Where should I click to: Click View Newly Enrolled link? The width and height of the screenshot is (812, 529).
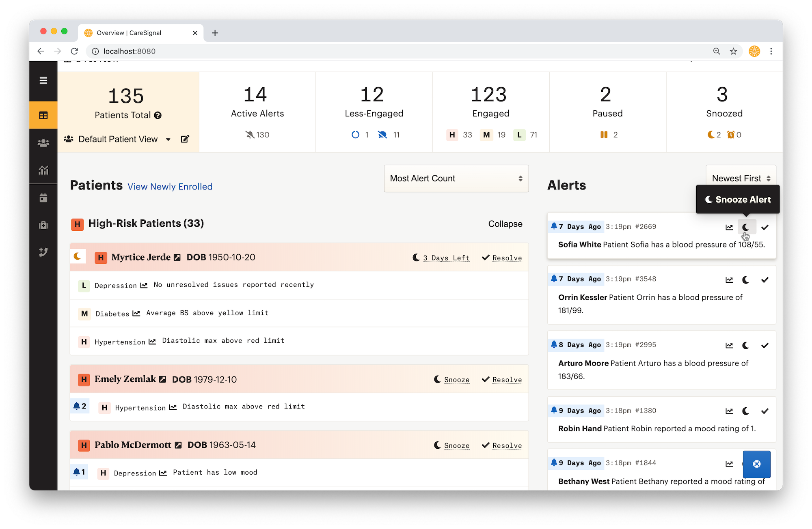click(x=170, y=187)
